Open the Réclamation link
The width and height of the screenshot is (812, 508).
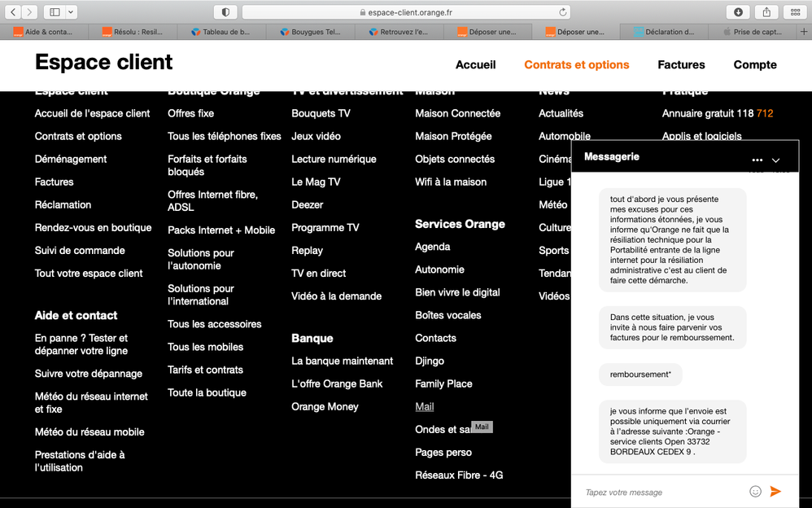coord(63,205)
